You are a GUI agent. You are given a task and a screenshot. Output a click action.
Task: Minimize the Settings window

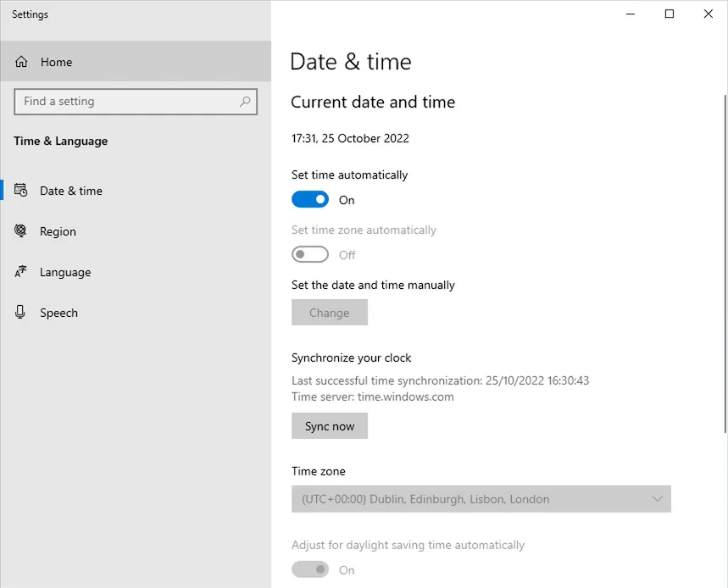click(x=631, y=14)
